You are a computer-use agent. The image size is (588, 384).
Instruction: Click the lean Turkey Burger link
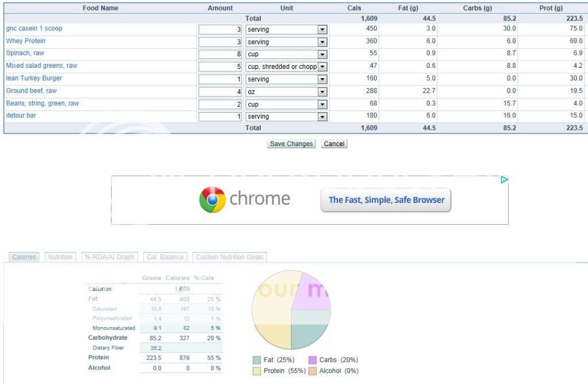pos(34,78)
